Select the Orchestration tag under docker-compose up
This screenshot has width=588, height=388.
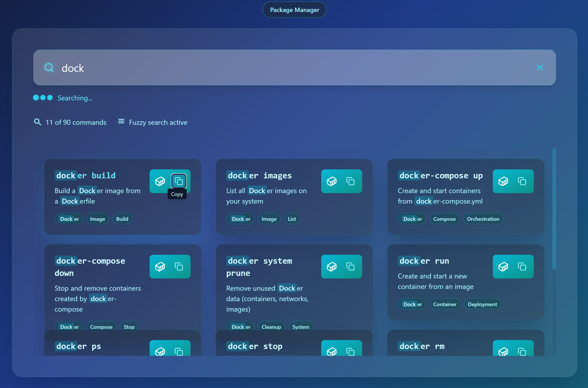(483, 219)
